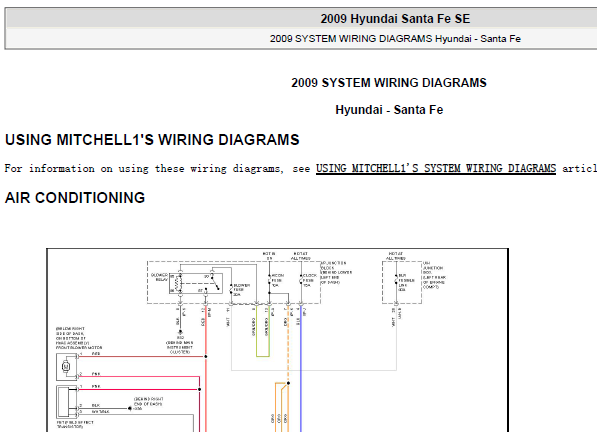This screenshot has width=597, height=432.
Task: Click the "Hyundai - Santa Fe" centered heading
Action: click(389, 110)
